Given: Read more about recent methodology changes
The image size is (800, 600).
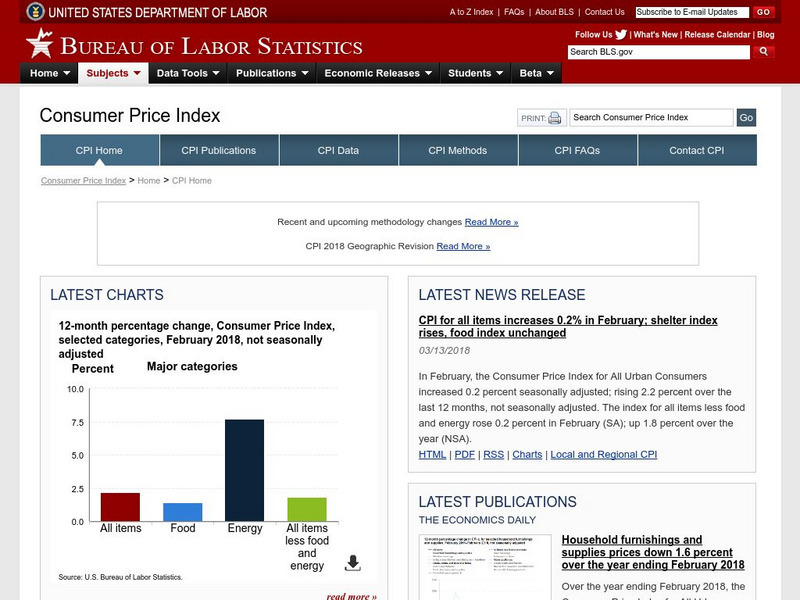Looking at the screenshot, I should coord(491,222).
